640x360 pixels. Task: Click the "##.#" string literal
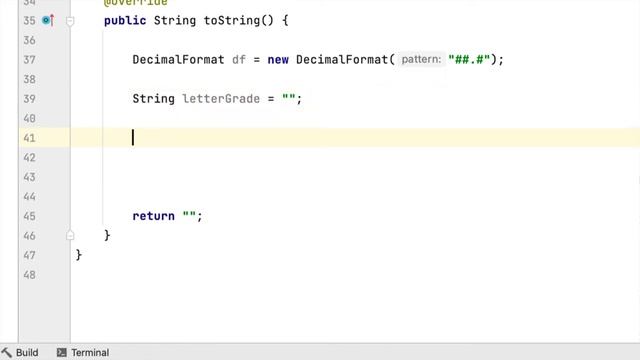469,59
